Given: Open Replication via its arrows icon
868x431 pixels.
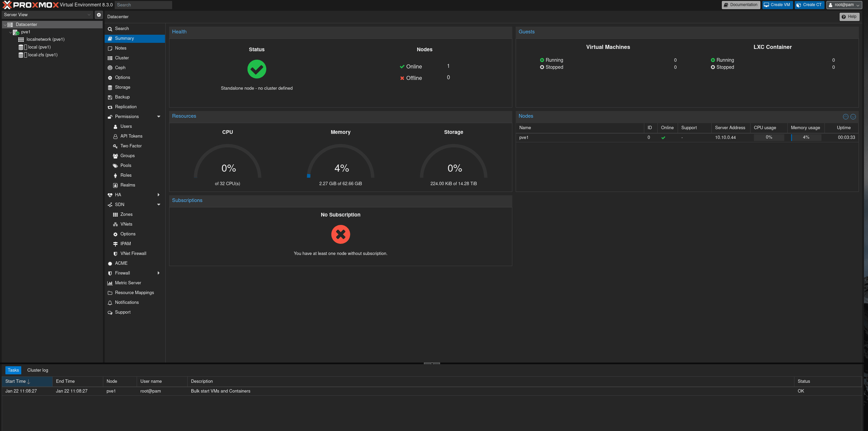Looking at the screenshot, I should click(x=110, y=107).
